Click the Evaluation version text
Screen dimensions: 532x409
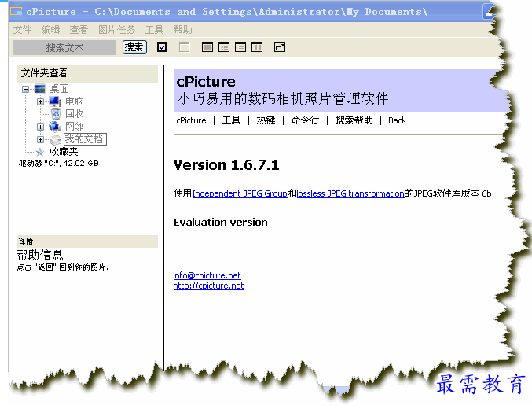click(x=221, y=222)
